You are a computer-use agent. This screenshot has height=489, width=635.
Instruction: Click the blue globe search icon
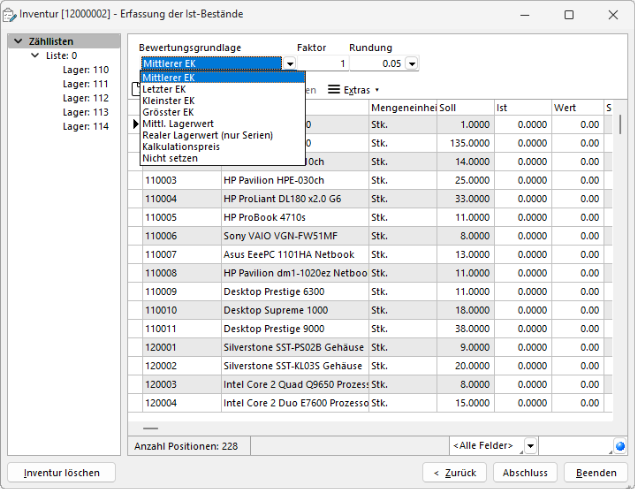620,445
